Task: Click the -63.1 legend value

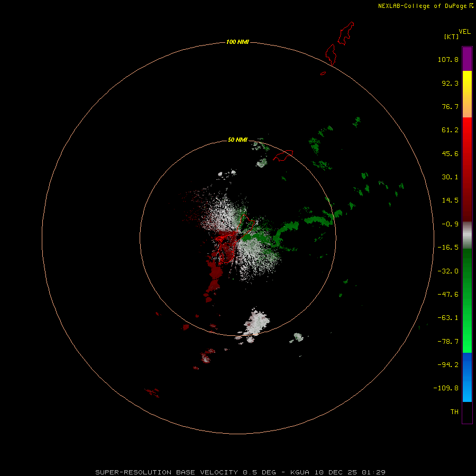Action: click(x=448, y=318)
